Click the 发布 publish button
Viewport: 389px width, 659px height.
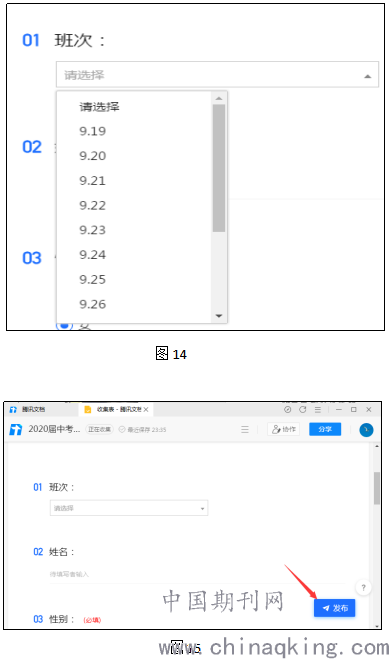(x=334, y=608)
